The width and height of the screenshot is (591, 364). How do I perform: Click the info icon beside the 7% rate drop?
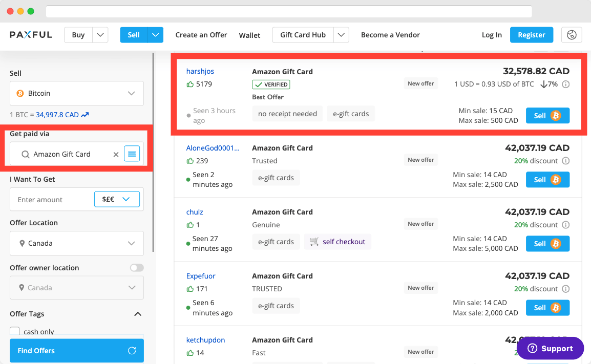pyautogui.click(x=566, y=84)
